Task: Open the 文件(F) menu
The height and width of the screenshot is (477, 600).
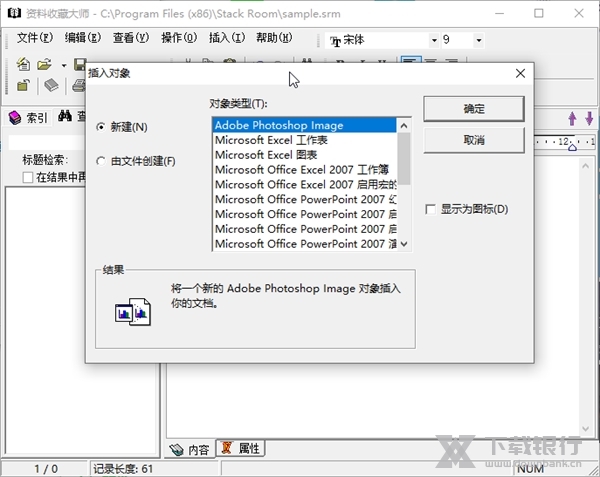Action: coord(35,38)
